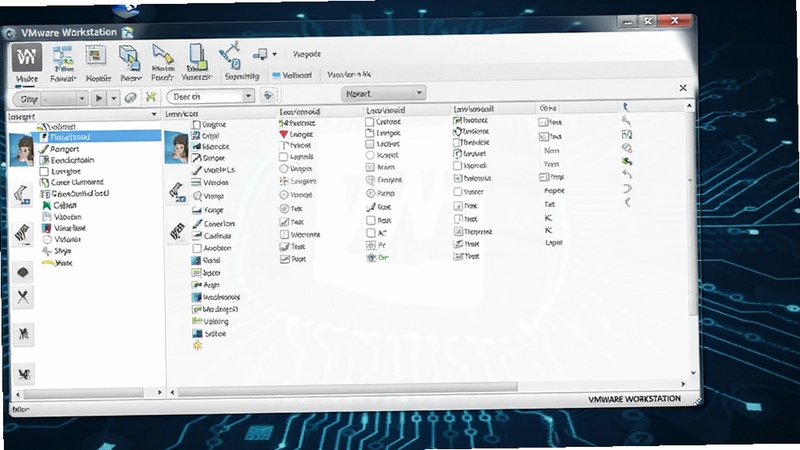
Task: Tick the AC checkbox in third column
Action: [x=371, y=233]
